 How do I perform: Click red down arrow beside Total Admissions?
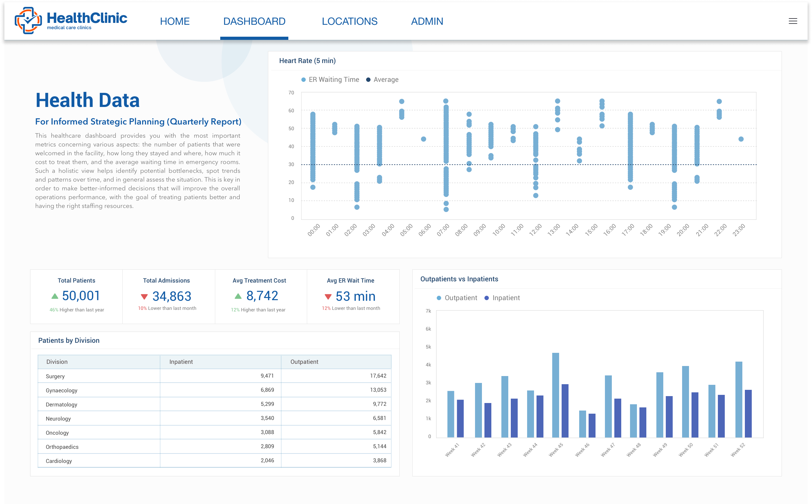[x=144, y=296]
